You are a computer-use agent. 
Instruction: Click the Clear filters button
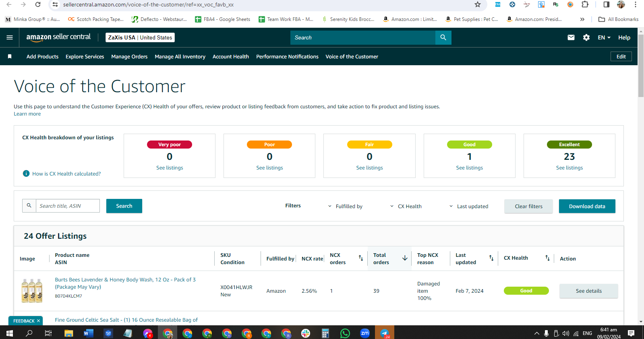coord(528,206)
